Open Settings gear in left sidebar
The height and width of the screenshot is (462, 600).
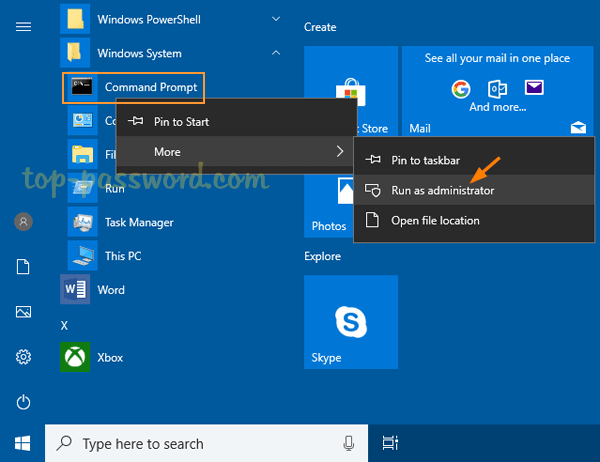point(23,357)
